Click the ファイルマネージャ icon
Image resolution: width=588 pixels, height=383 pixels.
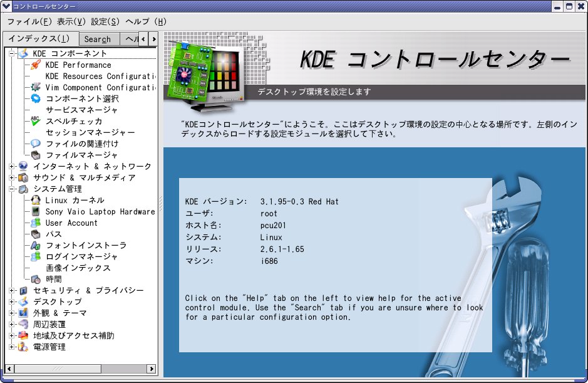click(x=36, y=155)
